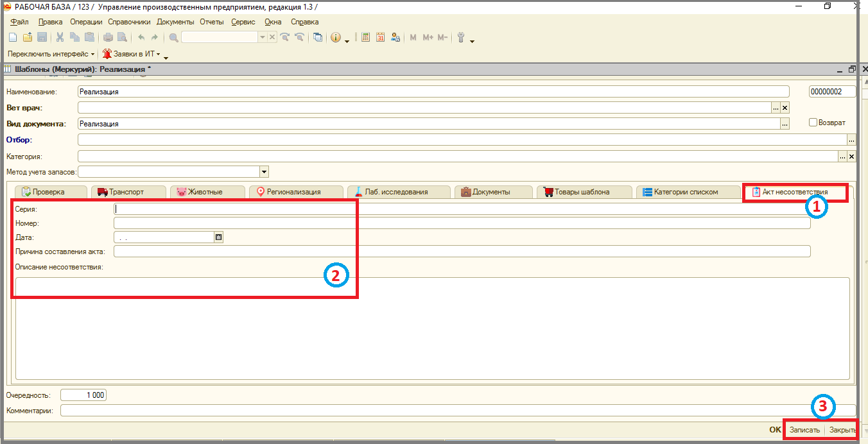
Task: Open the Calculator toolbar icon
Action: pyautogui.click(x=365, y=37)
